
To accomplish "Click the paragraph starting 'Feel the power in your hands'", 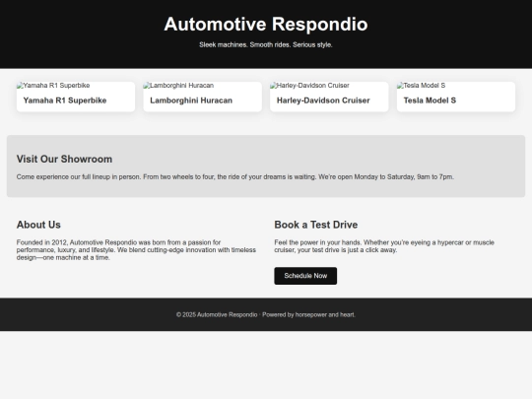I will tap(384, 246).
